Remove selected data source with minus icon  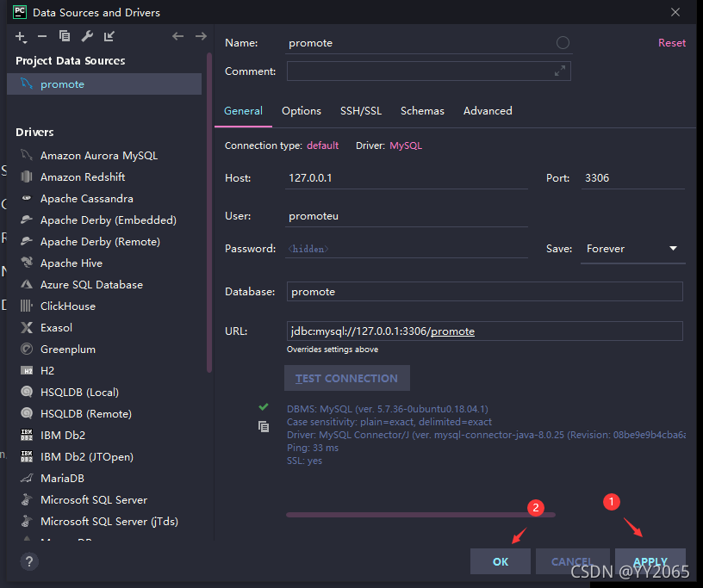[42, 36]
